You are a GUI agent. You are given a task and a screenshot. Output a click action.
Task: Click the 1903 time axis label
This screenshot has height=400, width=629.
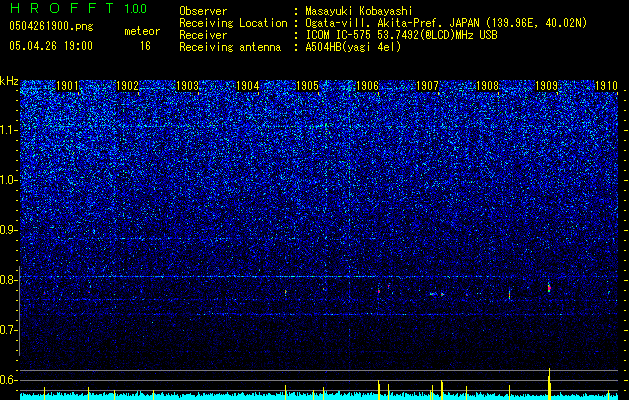187,86
